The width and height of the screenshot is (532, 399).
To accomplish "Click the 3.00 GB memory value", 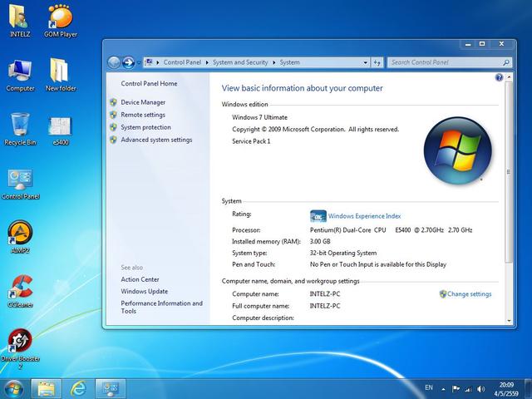I will point(320,242).
